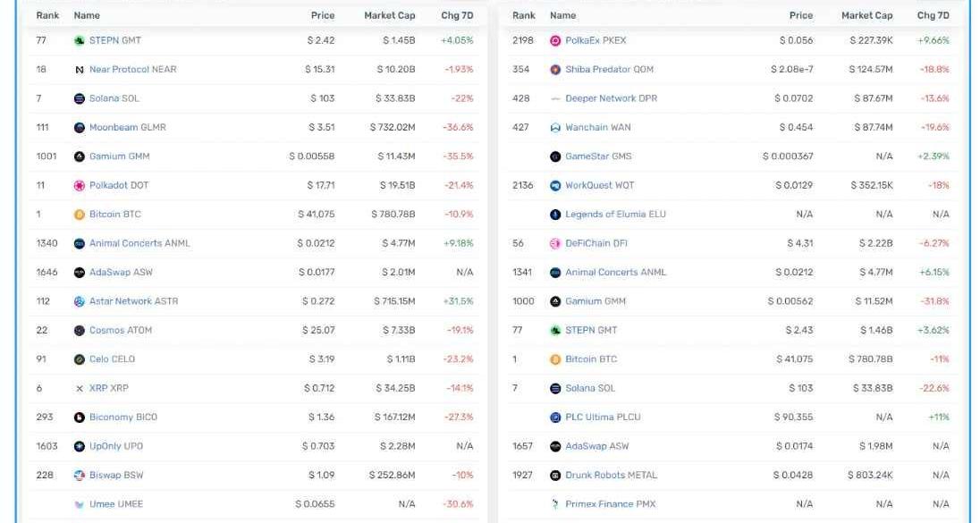Select the Wanchain WAN coin icon
The width and height of the screenshot is (980, 523).
coord(555,128)
